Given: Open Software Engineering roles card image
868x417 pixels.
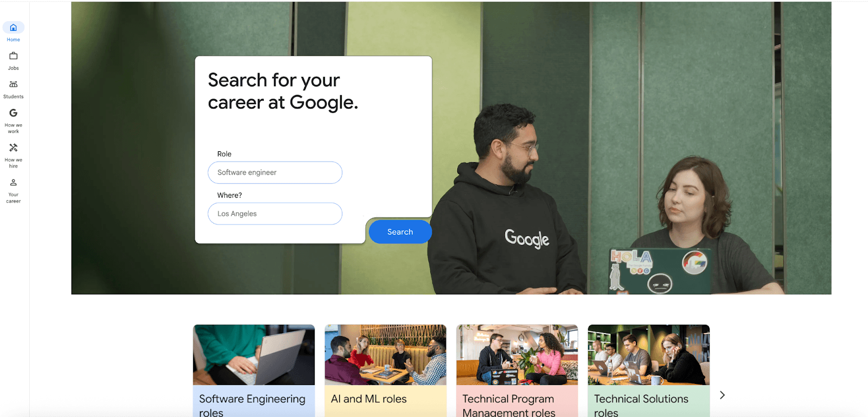Looking at the screenshot, I should pyautogui.click(x=254, y=355).
